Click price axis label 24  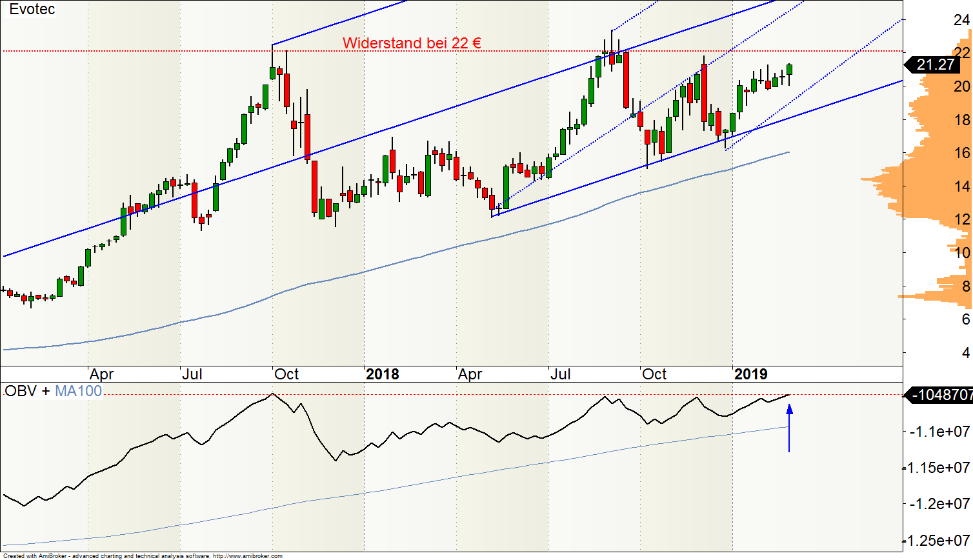pyautogui.click(x=961, y=20)
